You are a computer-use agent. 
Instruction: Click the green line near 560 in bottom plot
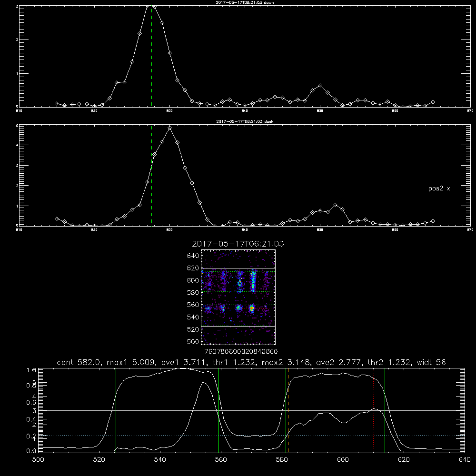pos(218,410)
